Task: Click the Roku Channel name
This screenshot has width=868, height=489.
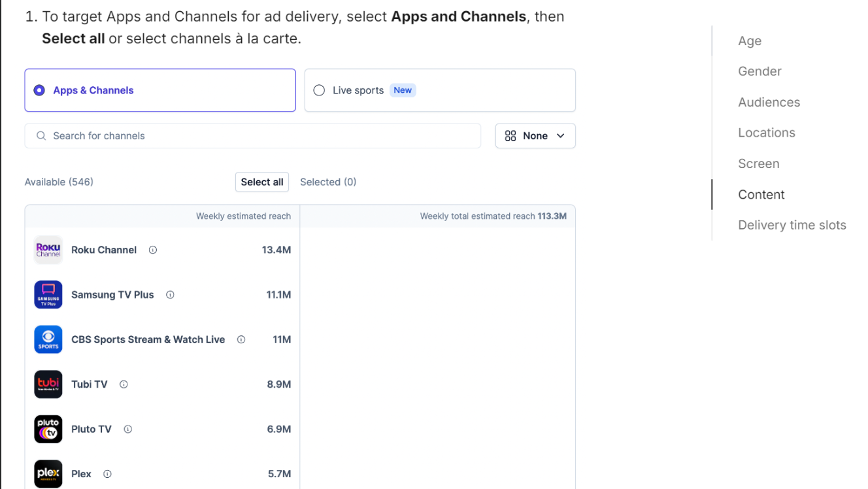Action: (104, 250)
